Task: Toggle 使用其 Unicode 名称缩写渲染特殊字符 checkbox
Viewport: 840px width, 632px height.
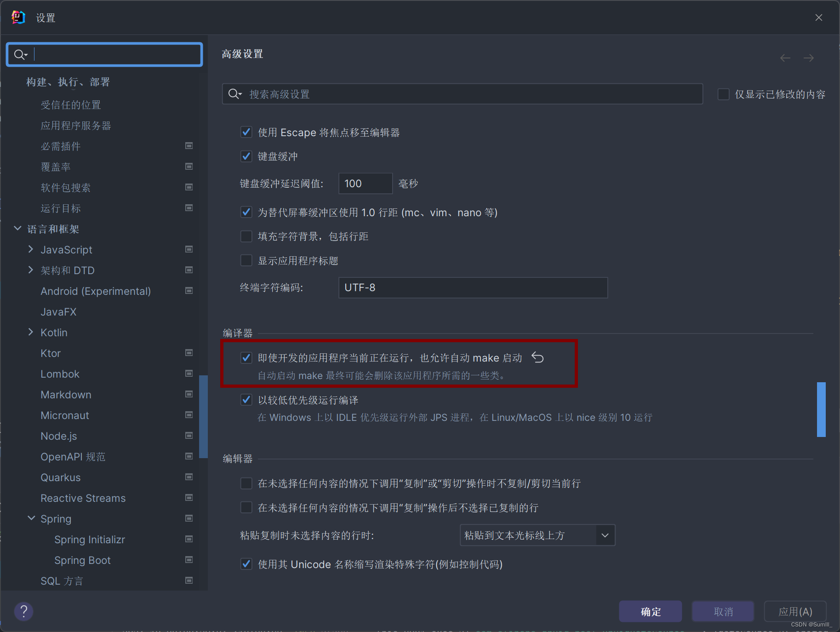Action: point(246,564)
